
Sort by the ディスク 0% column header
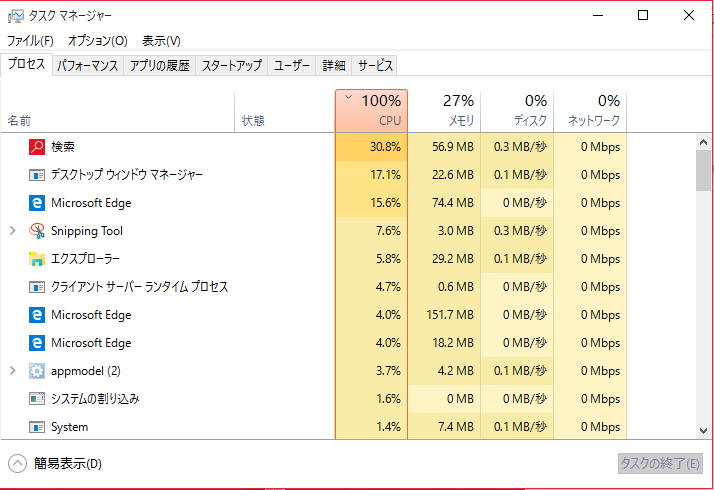517,112
